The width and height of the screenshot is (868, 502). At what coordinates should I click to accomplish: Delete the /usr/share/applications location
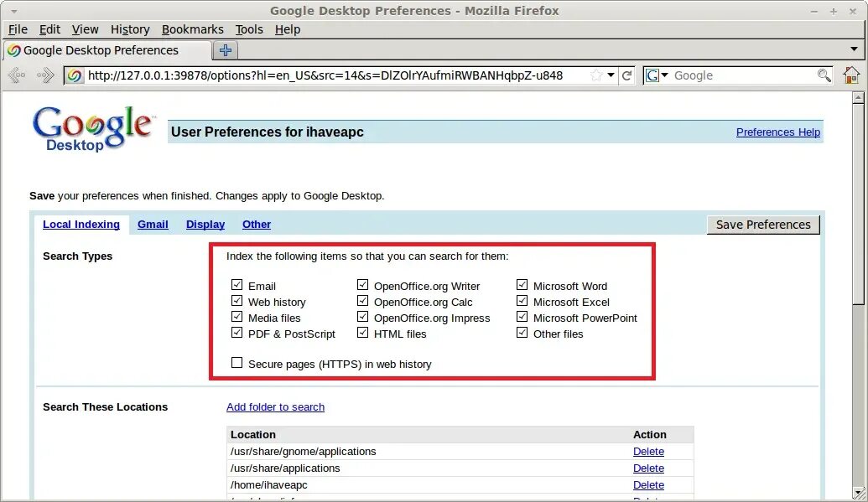click(x=648, y=468)
